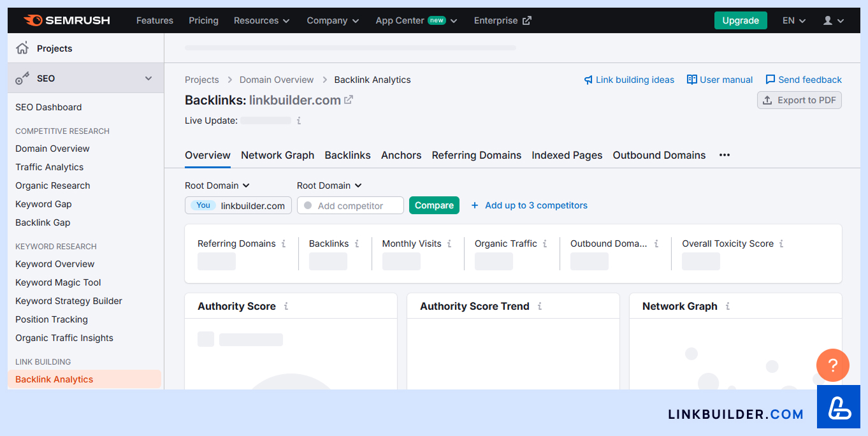
Task: Click the Link building ideas megaphone icon
Action: click(588, 80)
